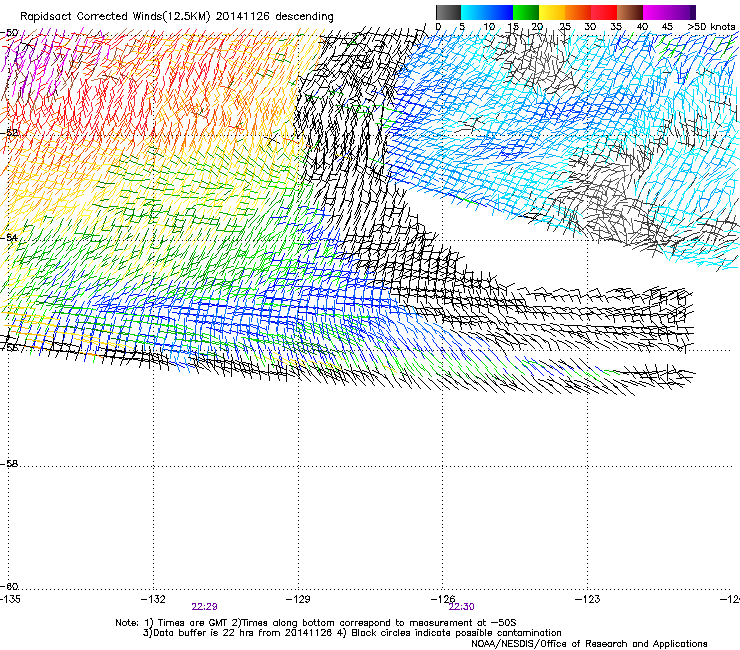Click the latitude label '-54'
Screen dimensions: 740x650
click(x=9, y=237)
